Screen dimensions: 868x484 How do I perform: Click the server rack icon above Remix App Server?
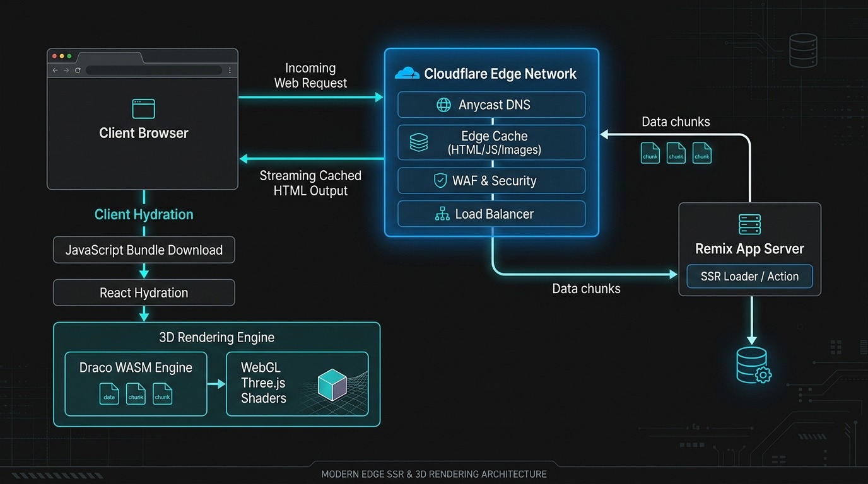click(749, 224)
